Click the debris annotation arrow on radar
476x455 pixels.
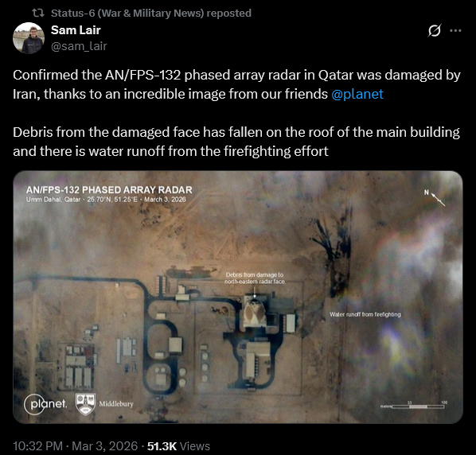(255, 292)
